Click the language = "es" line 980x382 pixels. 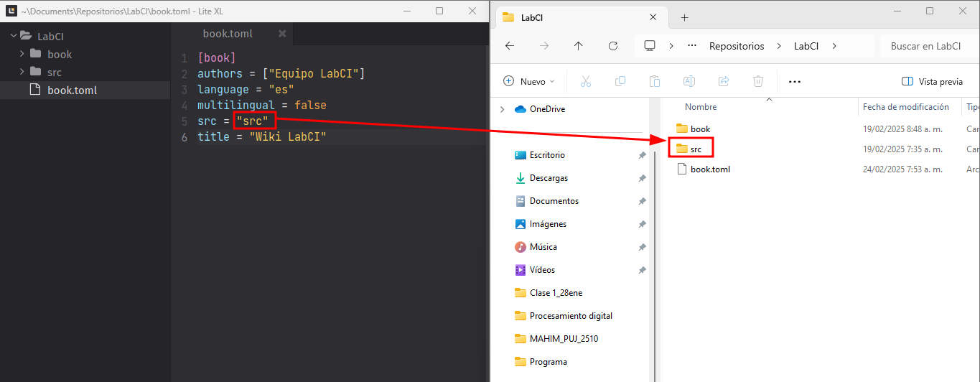(246, 90)
